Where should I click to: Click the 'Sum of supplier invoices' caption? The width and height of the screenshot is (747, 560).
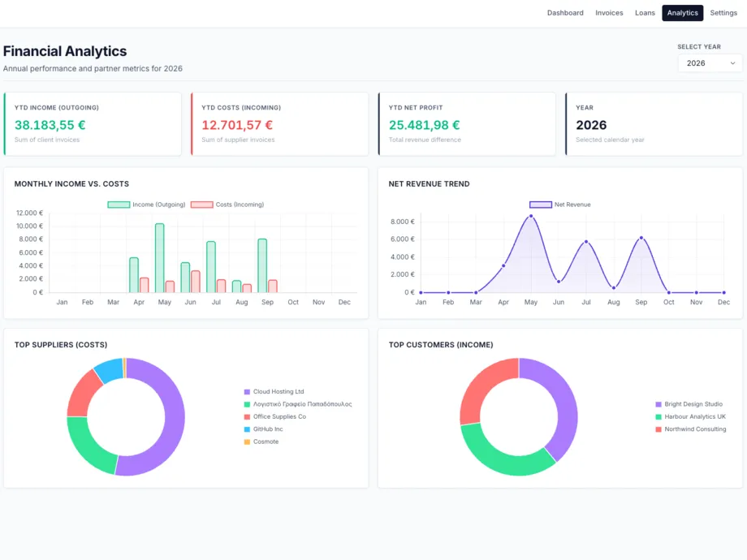238,140
